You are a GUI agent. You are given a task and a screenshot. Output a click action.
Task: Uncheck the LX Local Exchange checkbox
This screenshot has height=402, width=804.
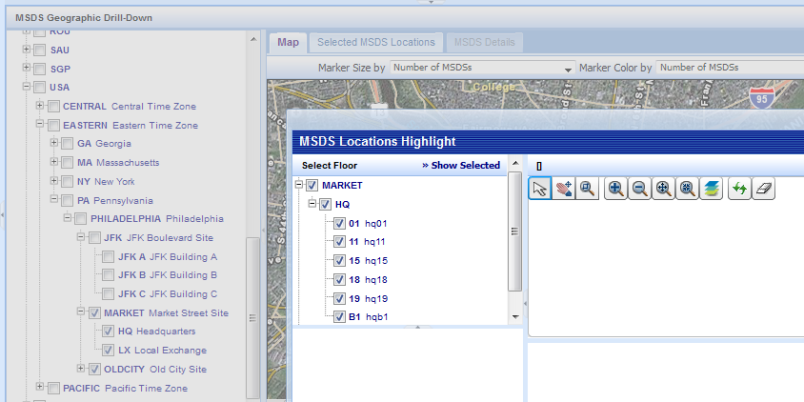(108, 351)
